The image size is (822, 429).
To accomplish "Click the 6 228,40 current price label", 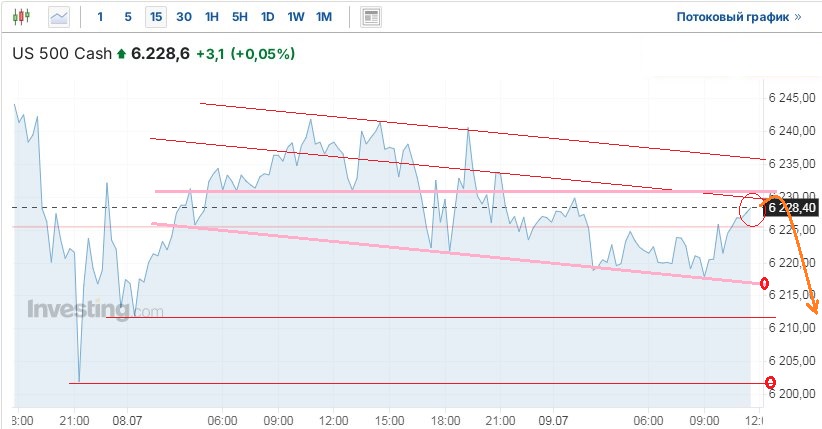I will coord(792,207).
